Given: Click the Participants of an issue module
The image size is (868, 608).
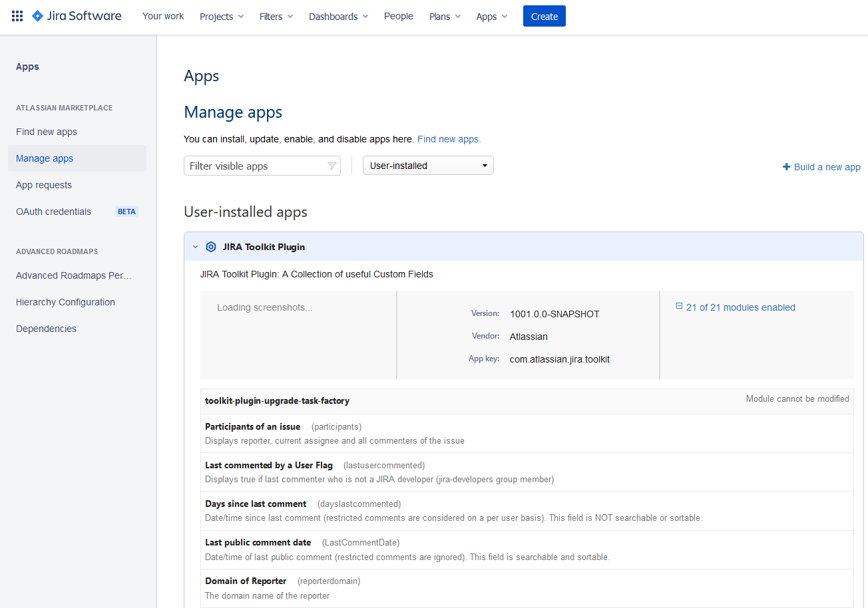Looking at the screenshot, I should [x=527, y=433].
